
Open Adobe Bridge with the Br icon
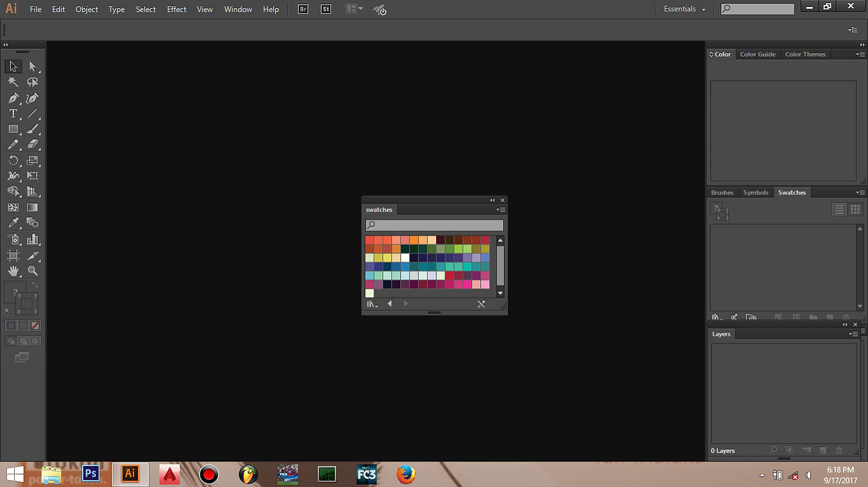[x=303, y=9]
